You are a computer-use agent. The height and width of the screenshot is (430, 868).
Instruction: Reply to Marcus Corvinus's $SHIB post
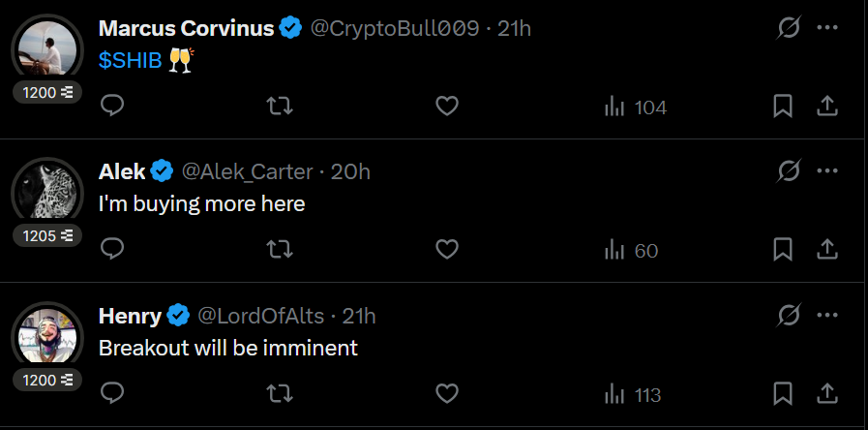pyautogui.click(x=112, y=107)
